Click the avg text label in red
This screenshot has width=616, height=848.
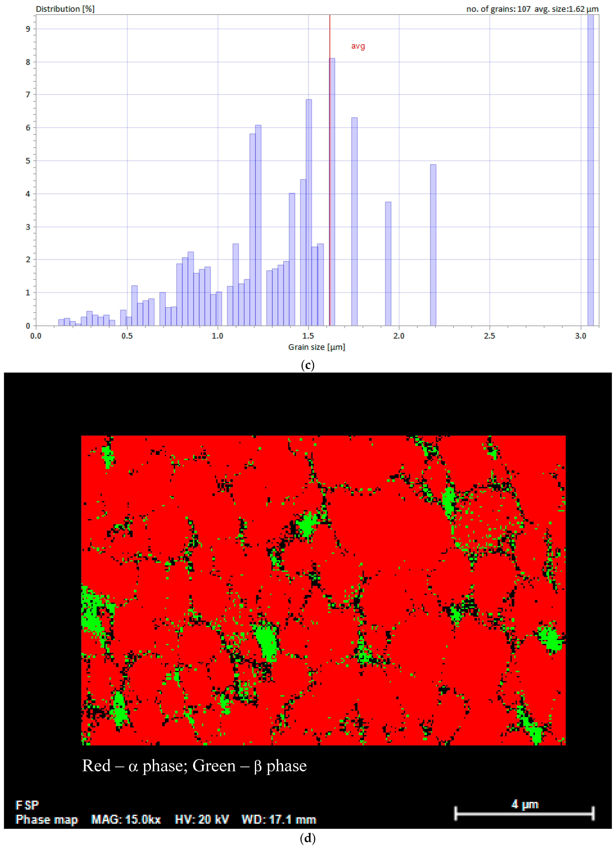(x=358, y=46)
